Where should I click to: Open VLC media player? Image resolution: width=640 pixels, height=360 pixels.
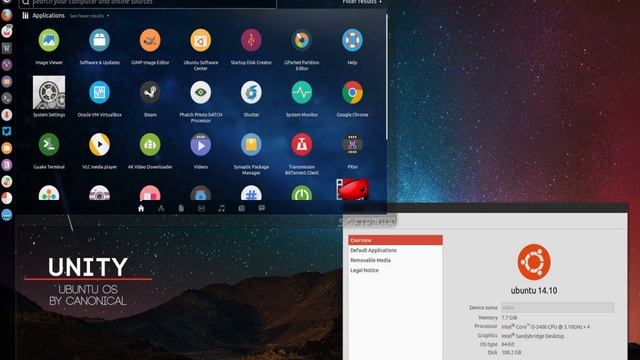click(100, 145)
